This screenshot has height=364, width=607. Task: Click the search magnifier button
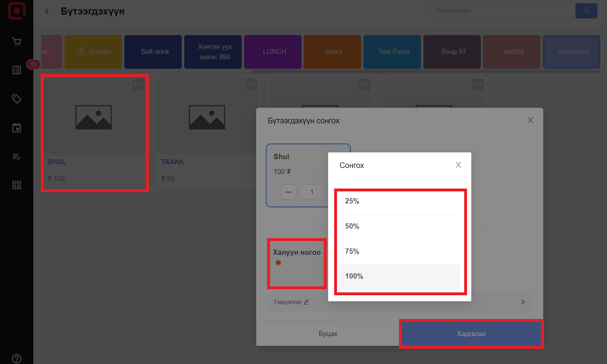pos(586,11)
